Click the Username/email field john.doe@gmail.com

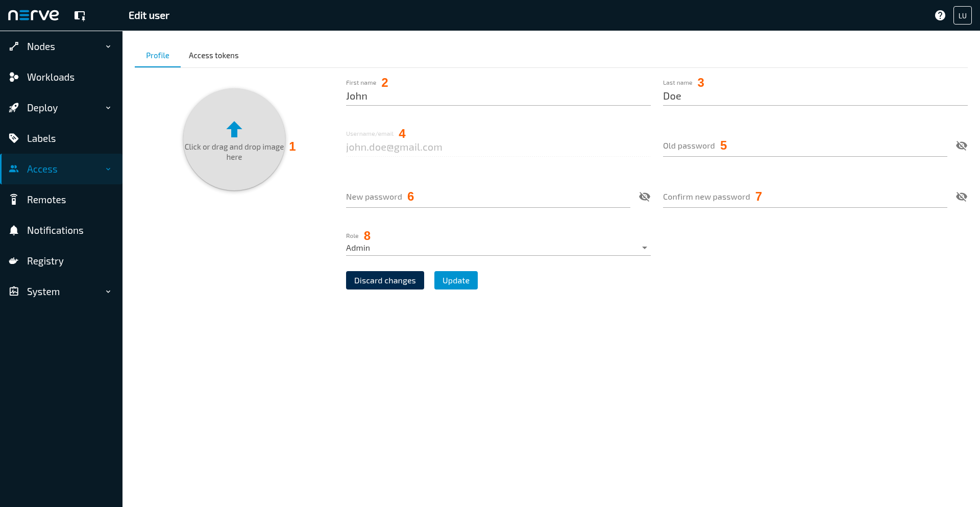tap(498, 148)
